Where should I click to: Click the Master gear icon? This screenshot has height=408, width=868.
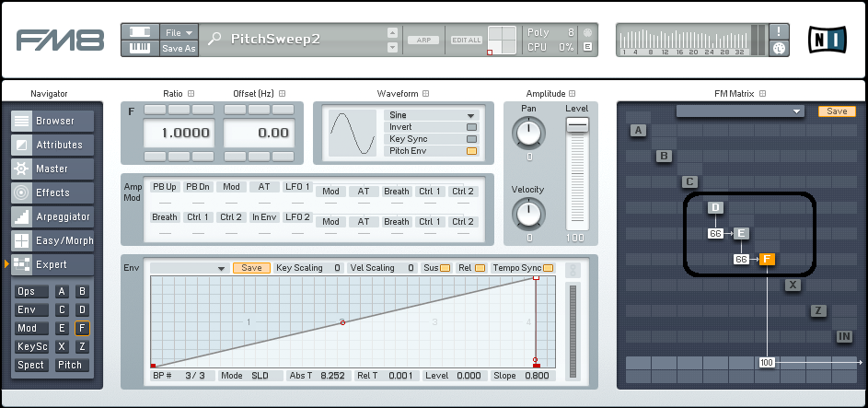coord(21,169)
